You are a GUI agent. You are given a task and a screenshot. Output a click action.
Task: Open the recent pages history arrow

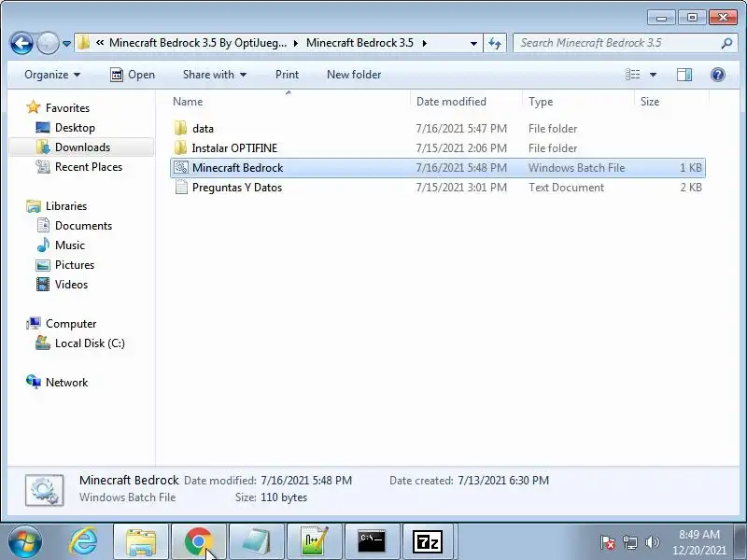(x=66, y=44)
